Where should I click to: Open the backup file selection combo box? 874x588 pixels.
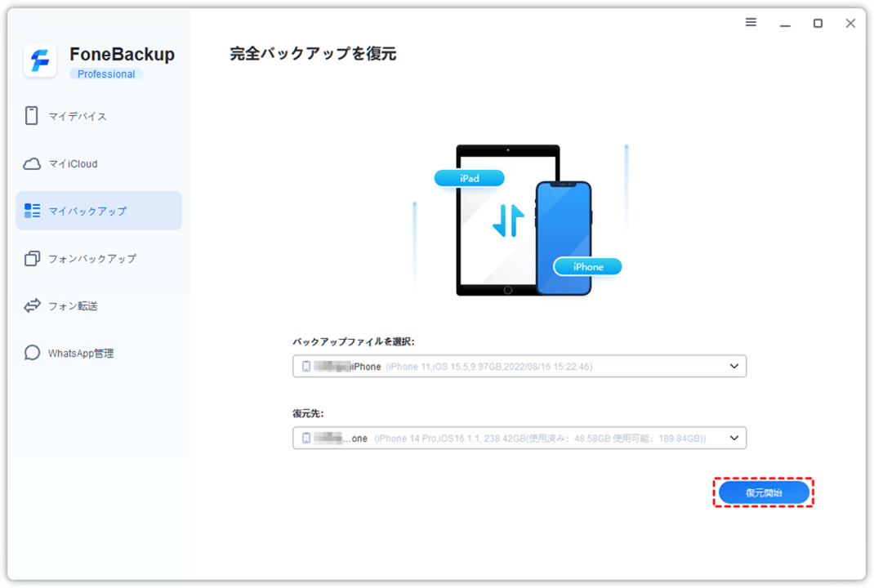(519, 366)
